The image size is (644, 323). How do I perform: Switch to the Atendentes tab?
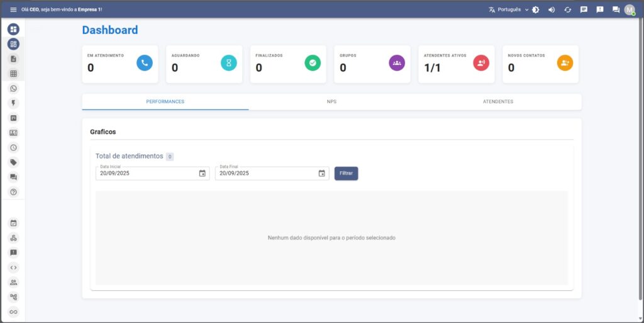(497, 101)
